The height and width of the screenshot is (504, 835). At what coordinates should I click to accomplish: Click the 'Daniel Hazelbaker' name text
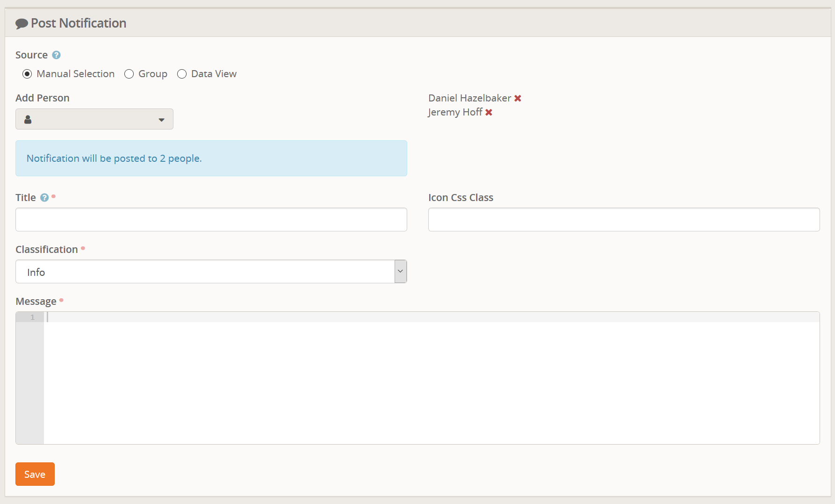pyautogui.click(x=470, y=98)
